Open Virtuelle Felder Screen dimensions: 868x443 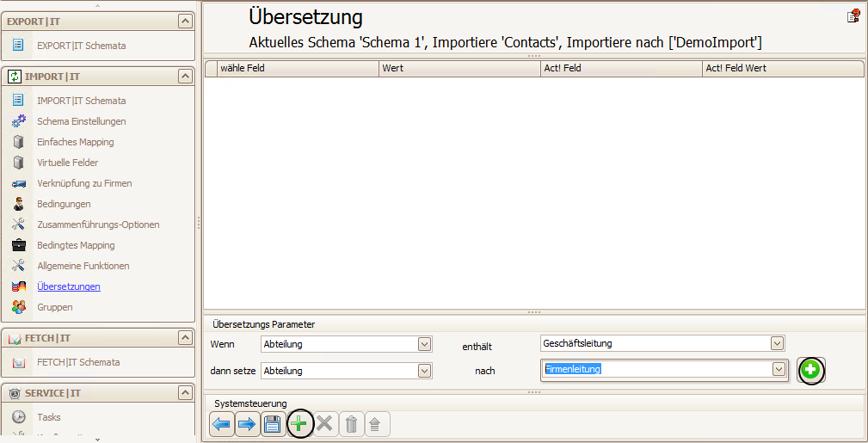[68, 163]
